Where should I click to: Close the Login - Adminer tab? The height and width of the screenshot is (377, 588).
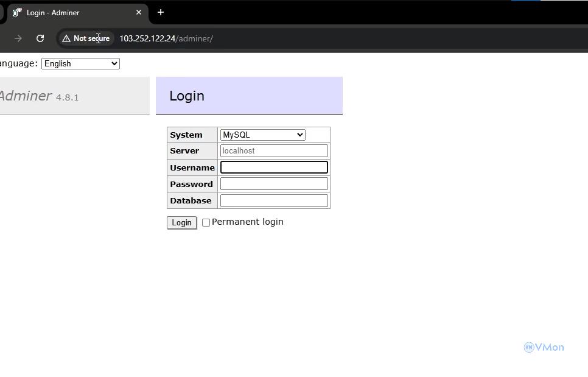pyautogui.click(x=139, y=12)
